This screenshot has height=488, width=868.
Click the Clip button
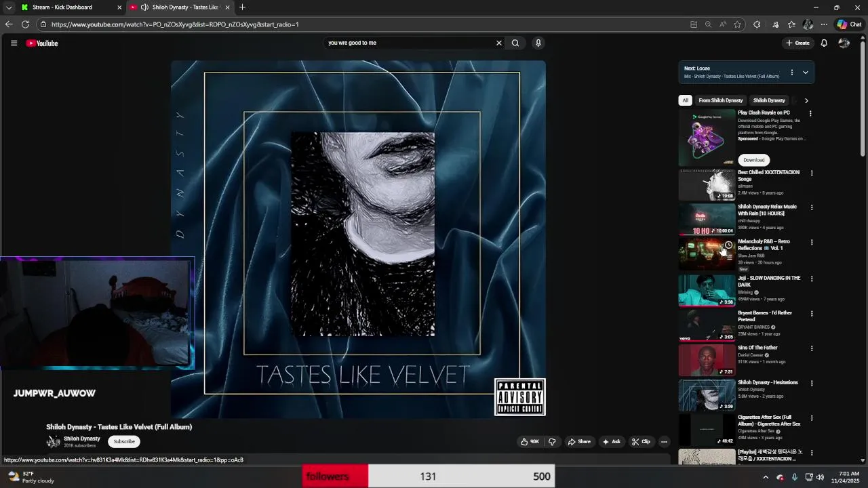click(x=641, y=441)
